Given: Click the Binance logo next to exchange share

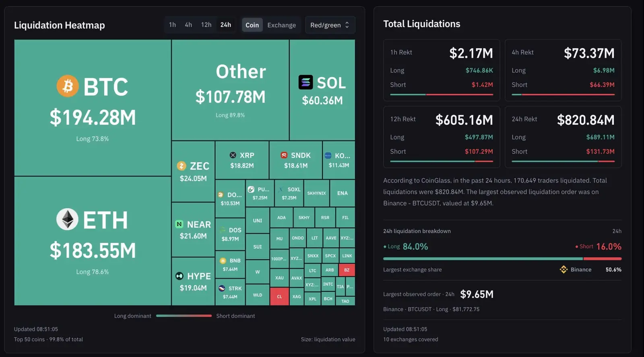Looking at the screenshot, I should click(x=563, y=269).
